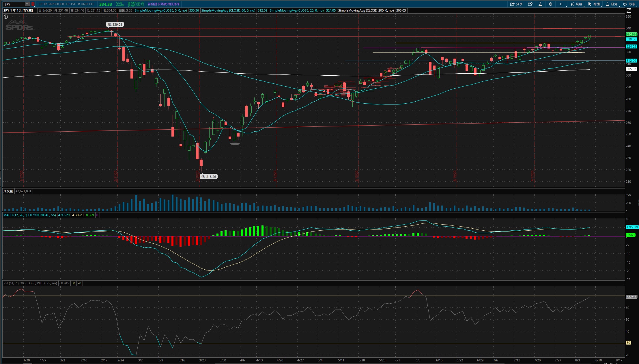This screenshot has height=364, width=639.
Task: Click the cyan 324.05 SMA20 axis tag
Action: click(x=631, y=46)
